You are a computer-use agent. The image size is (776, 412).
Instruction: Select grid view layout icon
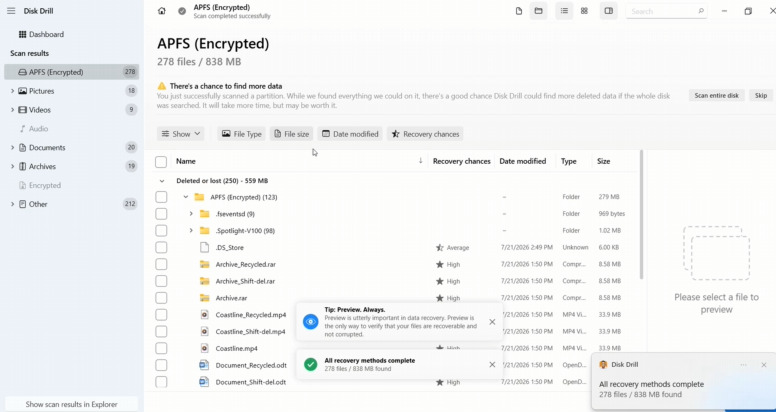pyautogui.click(x=584, y=11)
